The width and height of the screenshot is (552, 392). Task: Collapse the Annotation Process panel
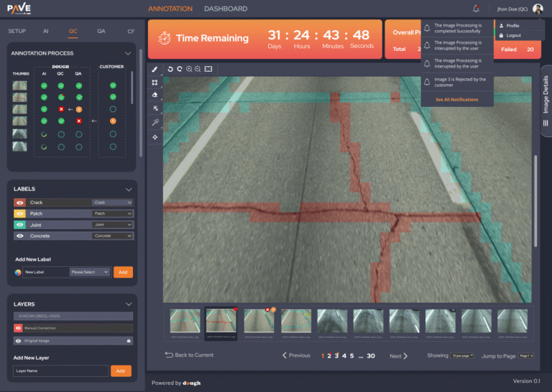click(x=128, y=53)
